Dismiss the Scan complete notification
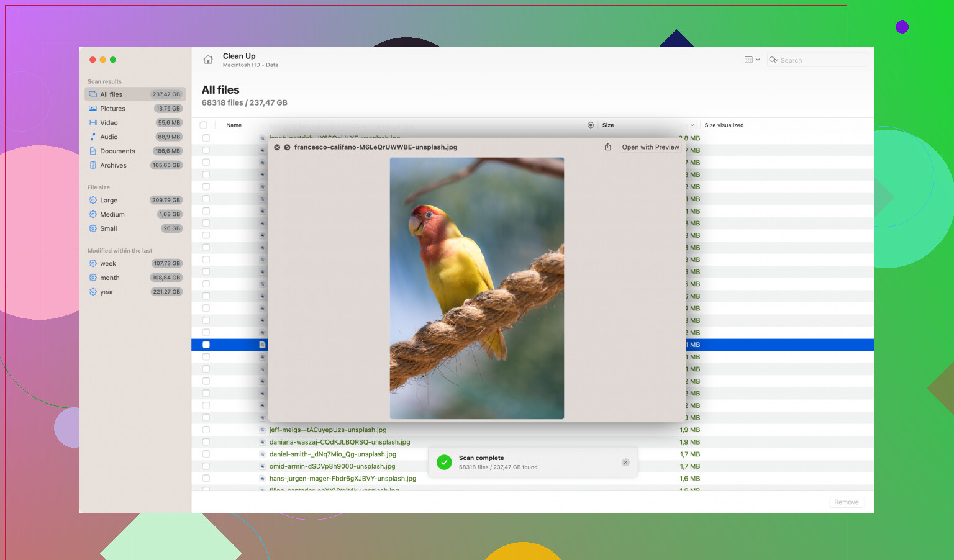 [625, 463]
